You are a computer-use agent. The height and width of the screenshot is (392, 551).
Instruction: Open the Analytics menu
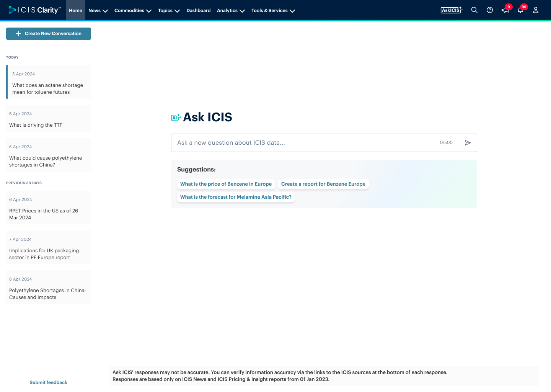(x=230, y=10)
